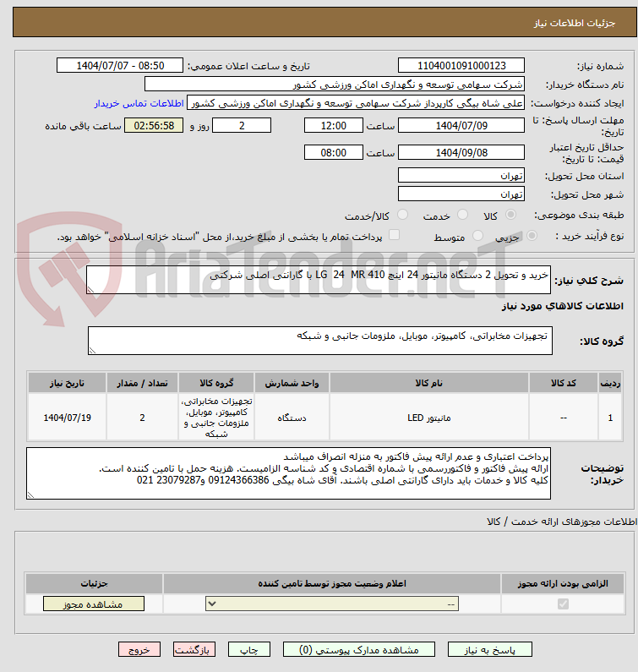Viewport: 638px width, 672px height.
Task: Click the need date cell 1404/07/19
Action: pyautogui.click(x=68, y=418)
